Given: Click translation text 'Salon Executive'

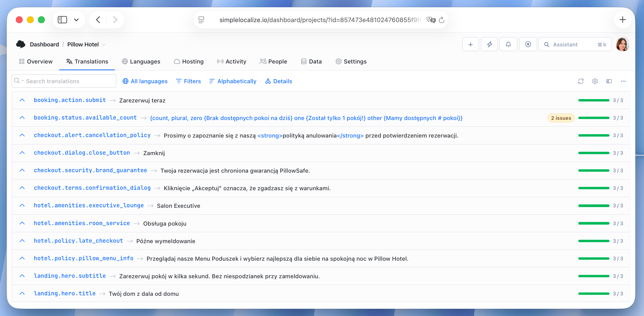Looking at the screenshot, I should click(x=179, y=206).
